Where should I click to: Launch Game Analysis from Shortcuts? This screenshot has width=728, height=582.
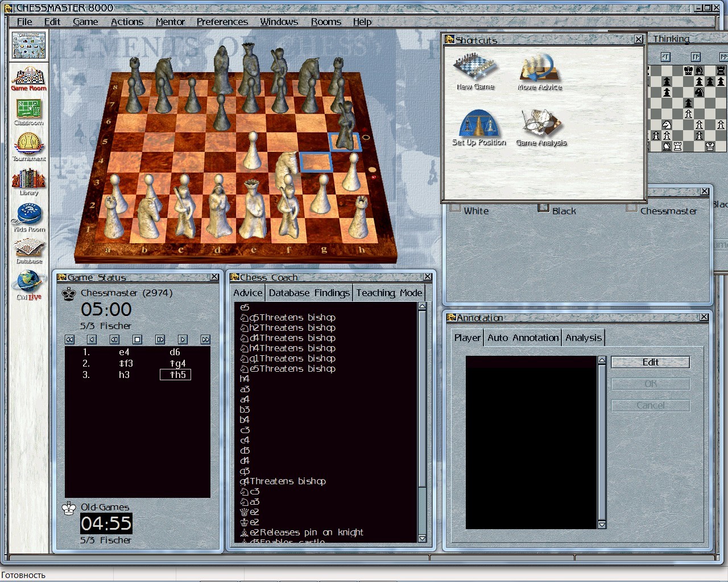pos(541,128)
